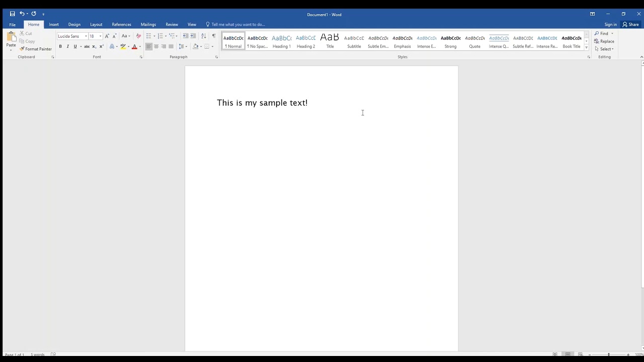Open the Paragraph dialog launcher

(x=216, y=57)
